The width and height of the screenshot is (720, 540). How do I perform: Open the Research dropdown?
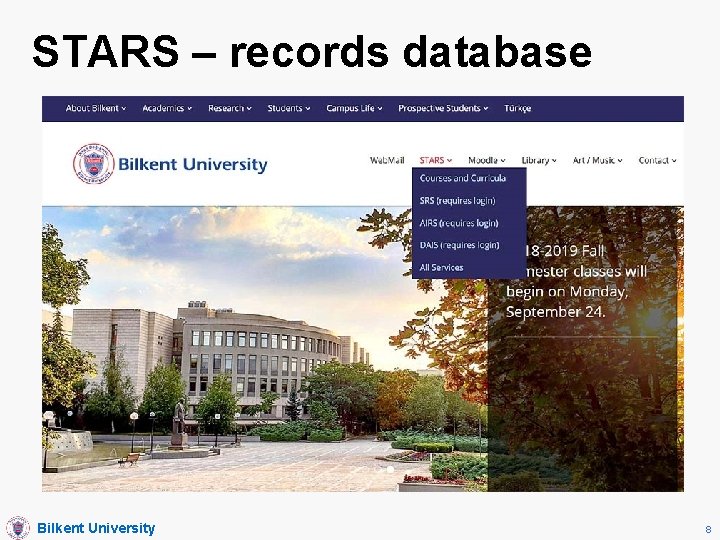230,108
